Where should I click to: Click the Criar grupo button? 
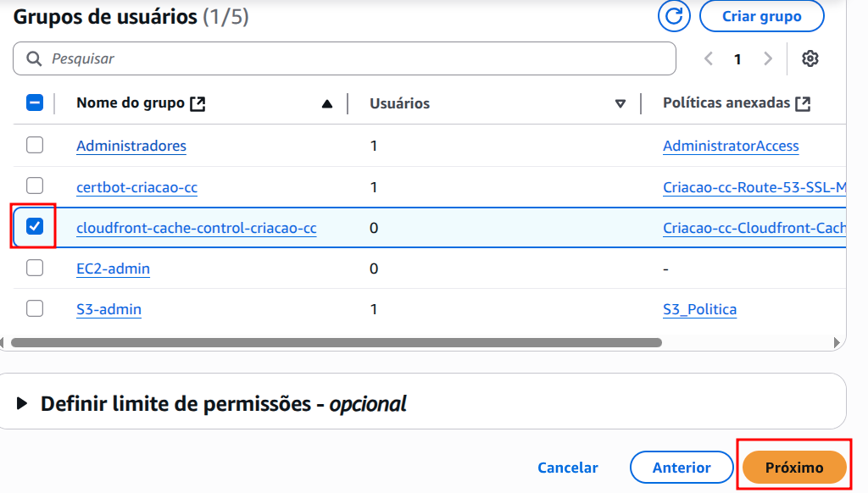(761, 16)
